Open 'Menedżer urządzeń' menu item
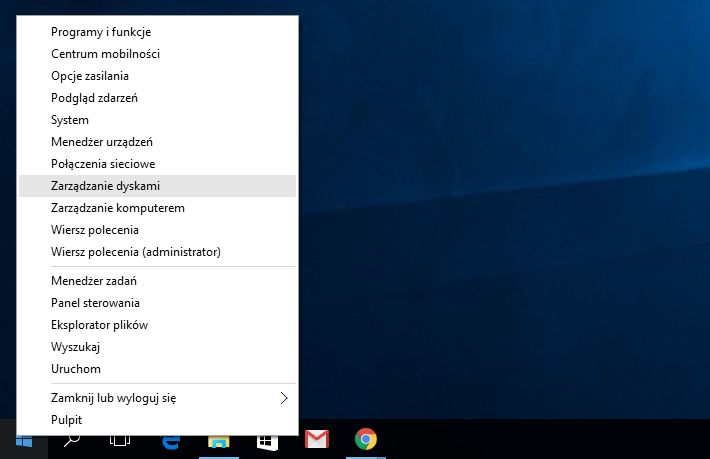Viewport: 710px width, 459px height. [x=157, y=142]
